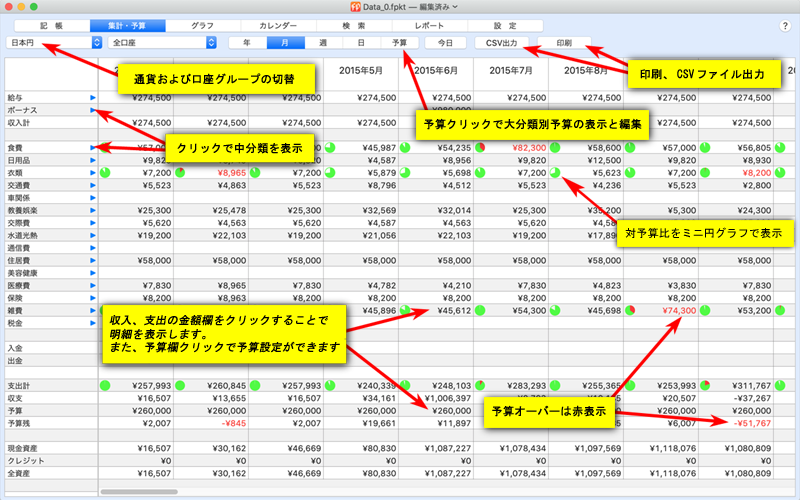Click the 食費 pie chart beside ¥45,987
Viewport: 800px width, 500px height.
coord(330,147)
